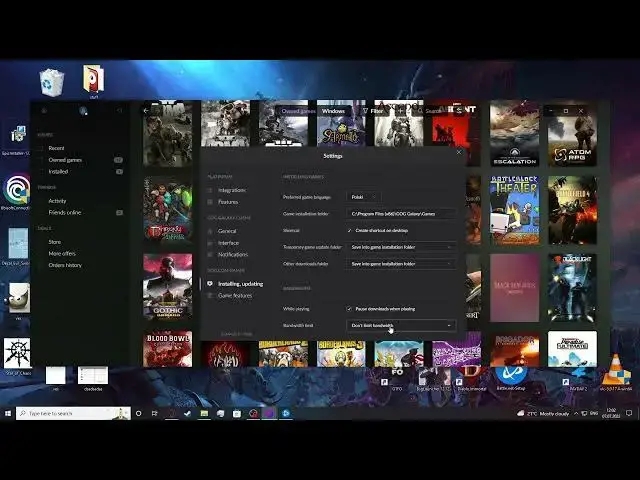Open File Explorer from the taskbar
Image resolution: width=640 pixels, height=480 pixels.
(204, 413)
